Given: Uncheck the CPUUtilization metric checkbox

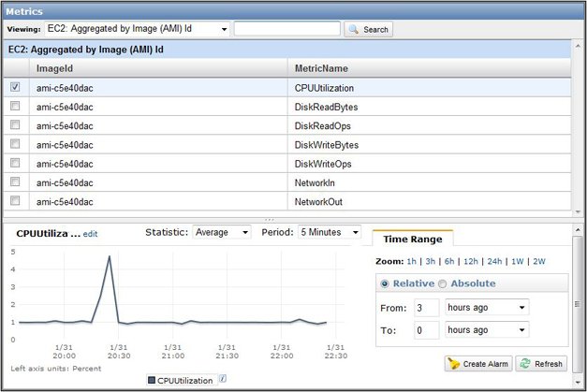Looking at the screenshot, I should (15, 87).
